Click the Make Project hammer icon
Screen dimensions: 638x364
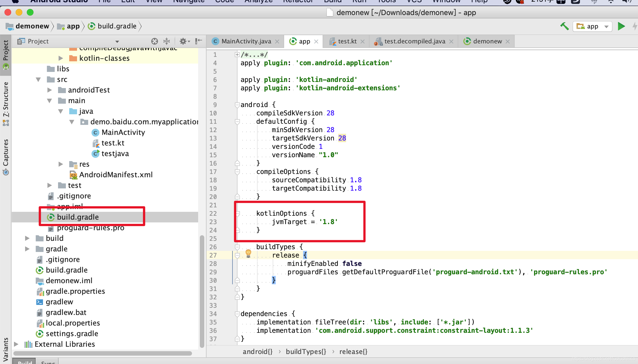[x=564, y=26]
